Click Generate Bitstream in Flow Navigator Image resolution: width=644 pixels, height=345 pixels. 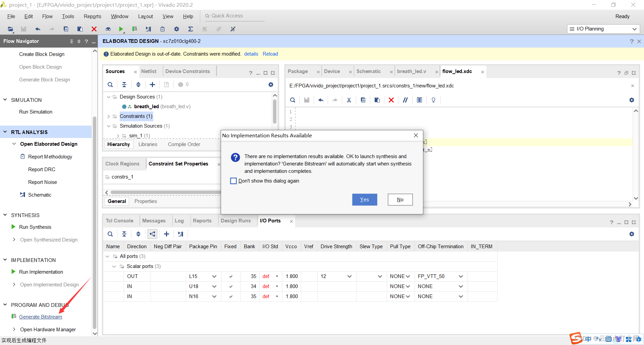click(x=41, y=317)
